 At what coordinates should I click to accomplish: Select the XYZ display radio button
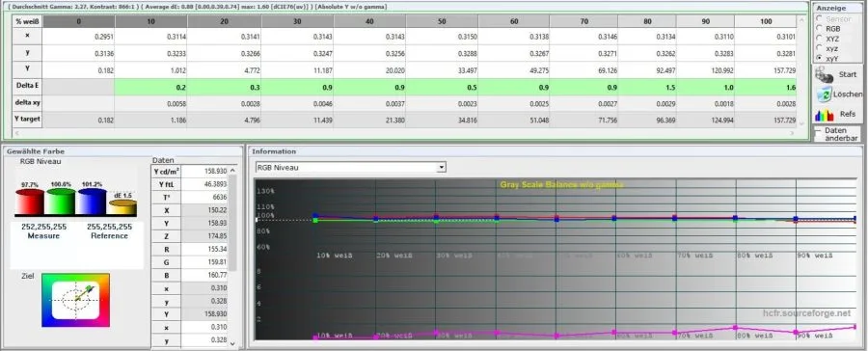[x=819, y=39]
